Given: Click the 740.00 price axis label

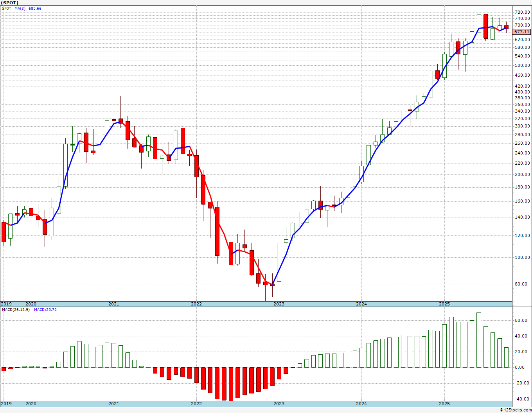Looking at the screenshot, I should (522, 18).
